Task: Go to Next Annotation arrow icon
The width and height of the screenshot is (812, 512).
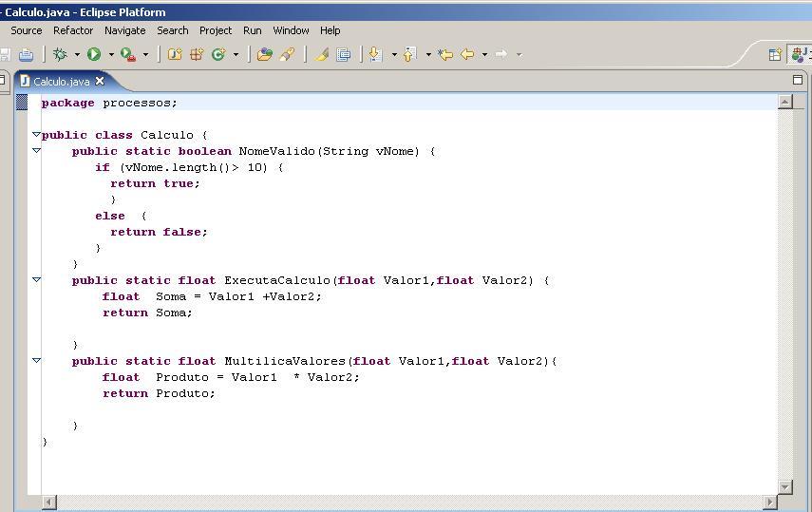Action: tap(375, 54)
